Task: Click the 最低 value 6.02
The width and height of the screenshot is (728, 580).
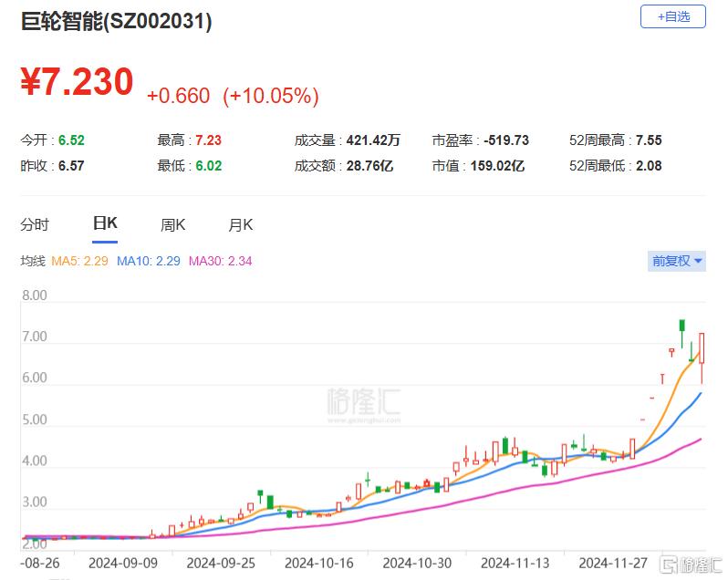Action: pyautogui.click(x=209, y=166)
